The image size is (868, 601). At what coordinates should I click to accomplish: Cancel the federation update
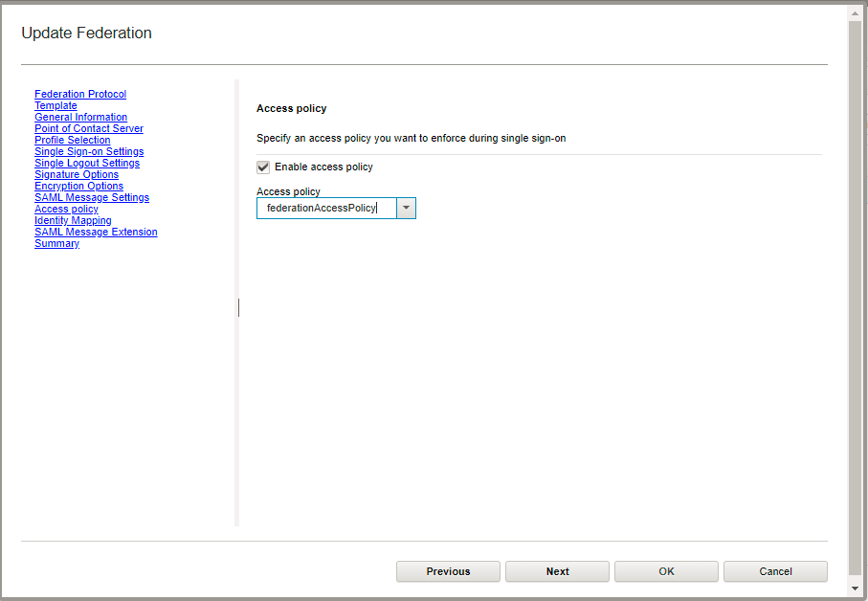[775, 571]
